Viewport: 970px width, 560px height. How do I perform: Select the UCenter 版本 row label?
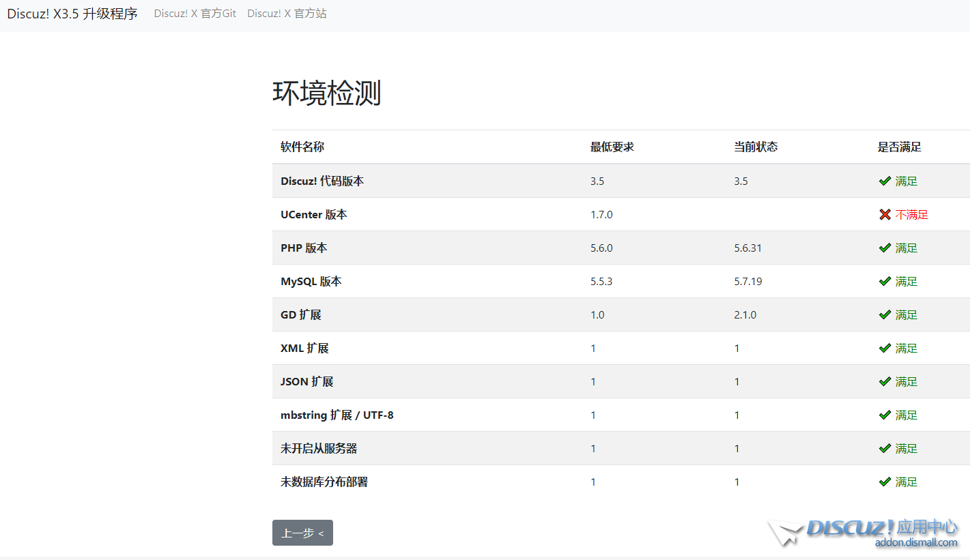pos(314,214)
